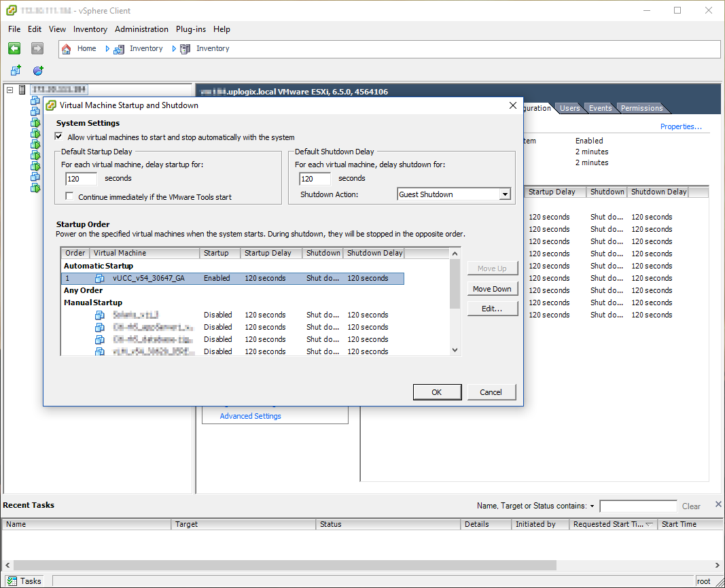Enable Continue immediately if VMware Tools start
Image resolution: width=725 pixels, height=588 pixels.
(x=70, y=196)
